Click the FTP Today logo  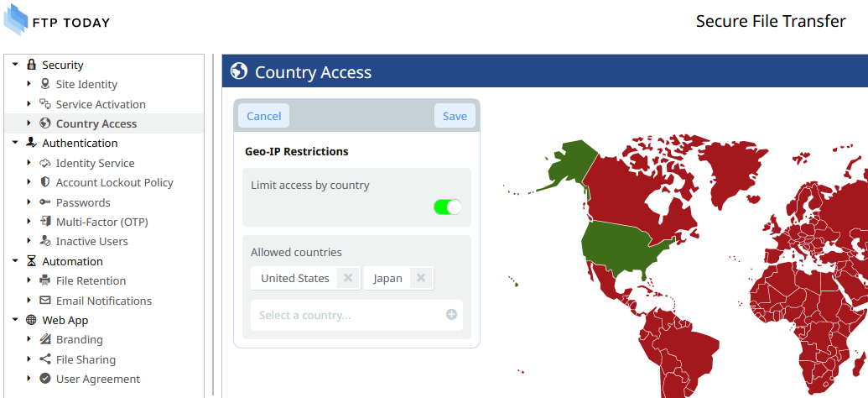click(57, 20)
